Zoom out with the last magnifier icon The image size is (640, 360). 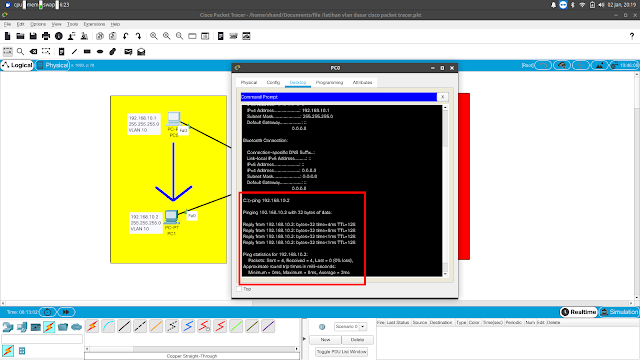[x=179, y=36]
